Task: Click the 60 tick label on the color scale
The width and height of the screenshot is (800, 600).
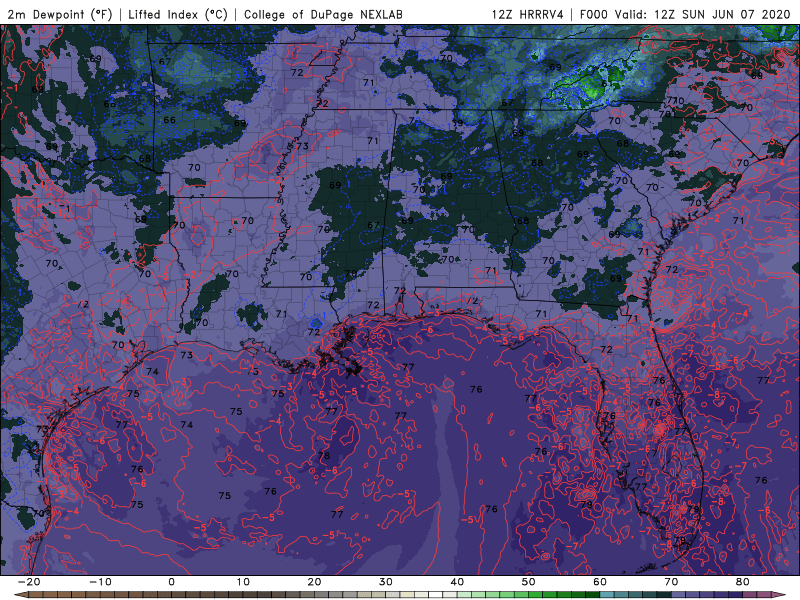Action: pyautogui.click(x=600, y=582)
